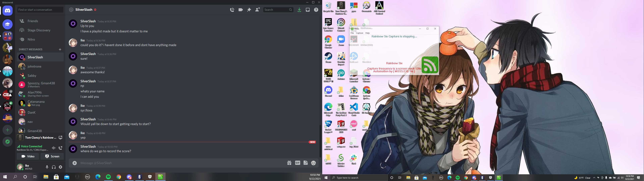Open Spotify from the left monitor taskbar

click(x=108, y=177)
